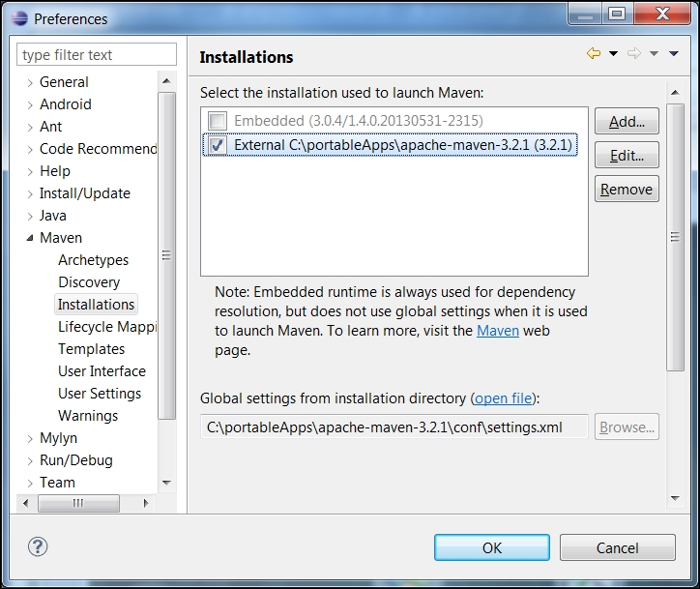
Task: Expand the Code Recommenders node
Action: 30,150
